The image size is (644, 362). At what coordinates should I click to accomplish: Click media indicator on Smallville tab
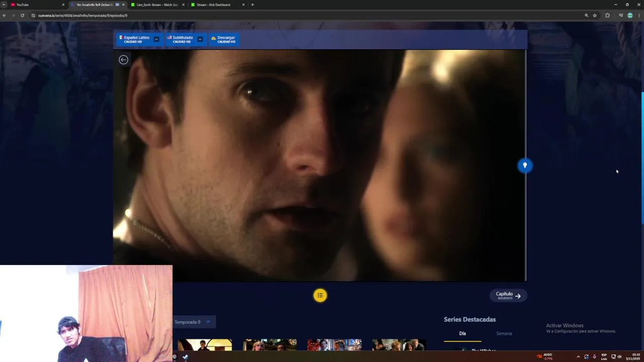[x=117, y=5]
